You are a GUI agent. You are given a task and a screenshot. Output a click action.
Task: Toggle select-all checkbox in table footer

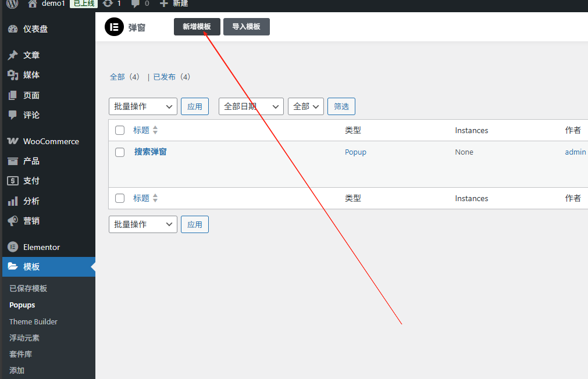(x=120, y=198)
